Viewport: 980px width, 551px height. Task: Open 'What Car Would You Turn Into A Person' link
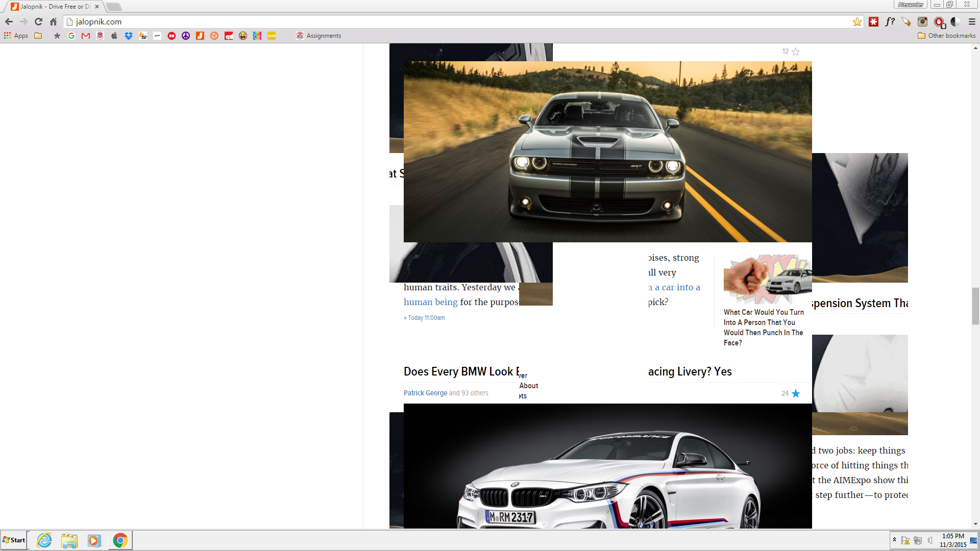[x=764, y=328]
